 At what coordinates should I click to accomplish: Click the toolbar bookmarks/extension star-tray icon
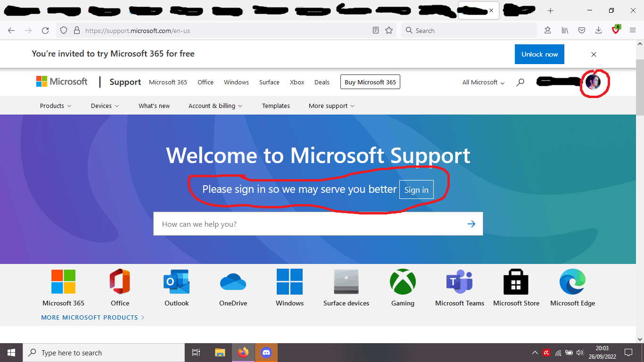547,31
